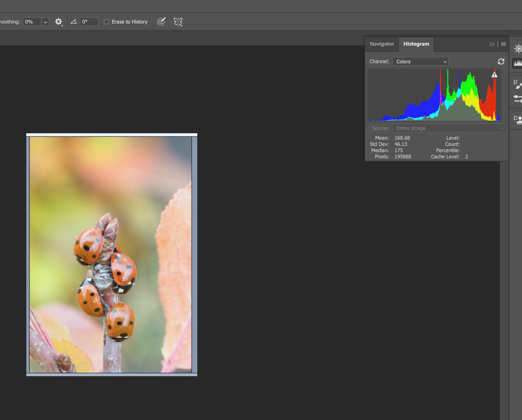The height and width of the screenshot is (420, 522).
Task: Refresh histogram with uncached data
Action: pos(501,62)
